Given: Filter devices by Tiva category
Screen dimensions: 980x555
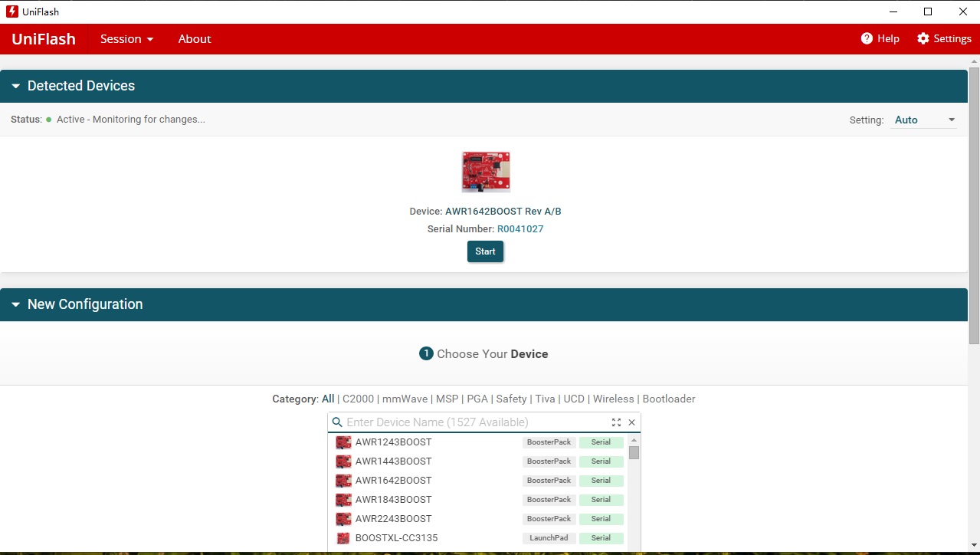Looking at the screenshot, I should point(545,399).
